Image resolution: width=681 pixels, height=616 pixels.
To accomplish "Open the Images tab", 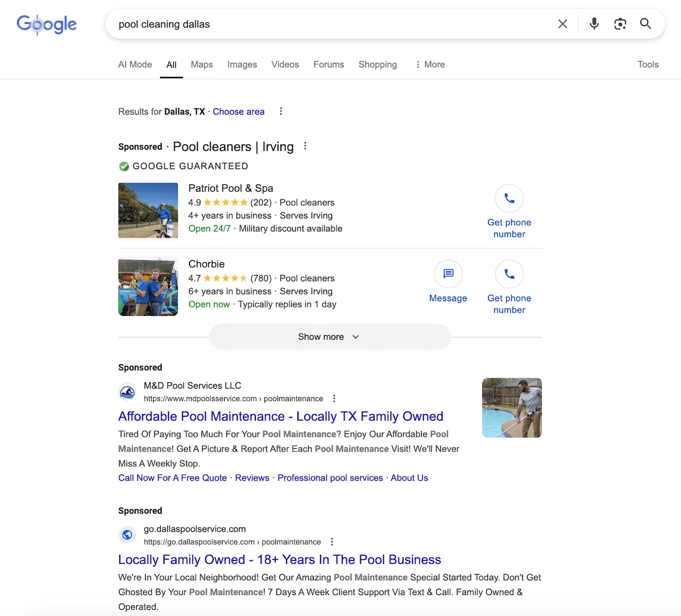I will click(242, 65).
